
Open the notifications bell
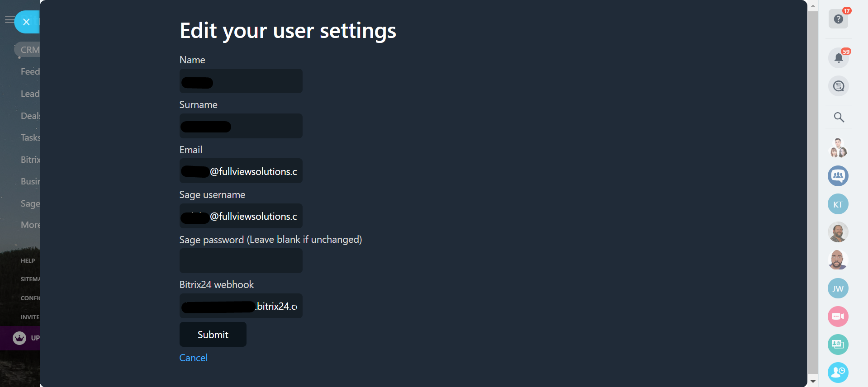(838, 58)
